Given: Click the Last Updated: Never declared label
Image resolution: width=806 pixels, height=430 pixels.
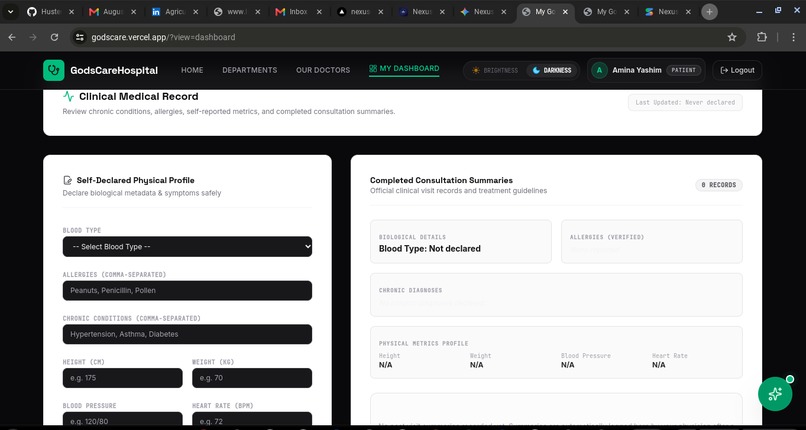Looking at the screenshot, I should 685,102.
